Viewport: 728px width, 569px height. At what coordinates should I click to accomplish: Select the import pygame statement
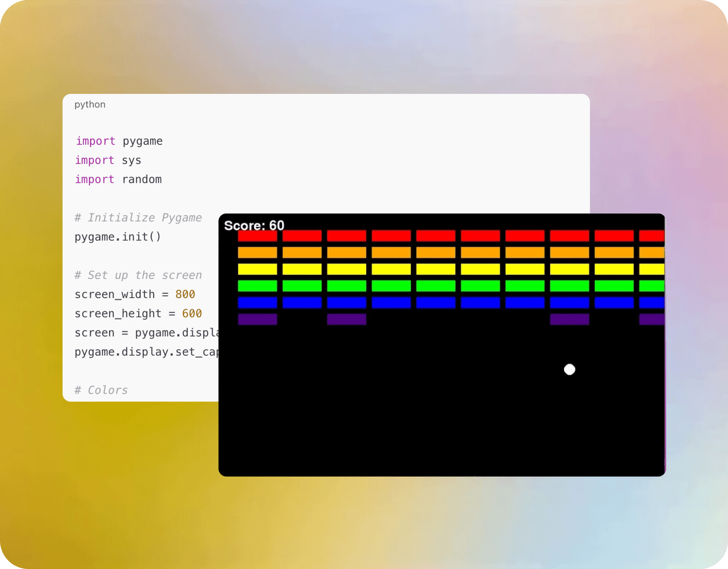pos(118,141)
